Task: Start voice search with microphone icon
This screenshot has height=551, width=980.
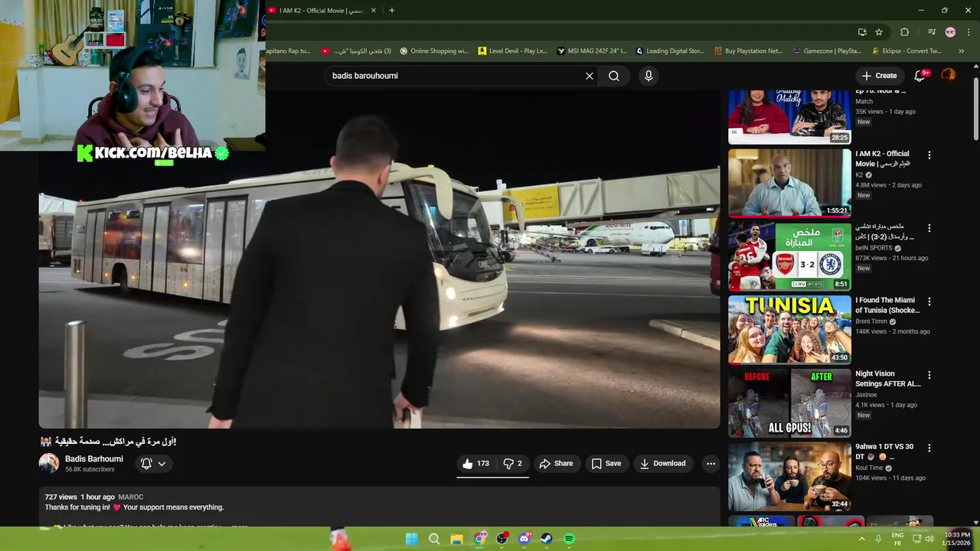Action: click(648, 76)
